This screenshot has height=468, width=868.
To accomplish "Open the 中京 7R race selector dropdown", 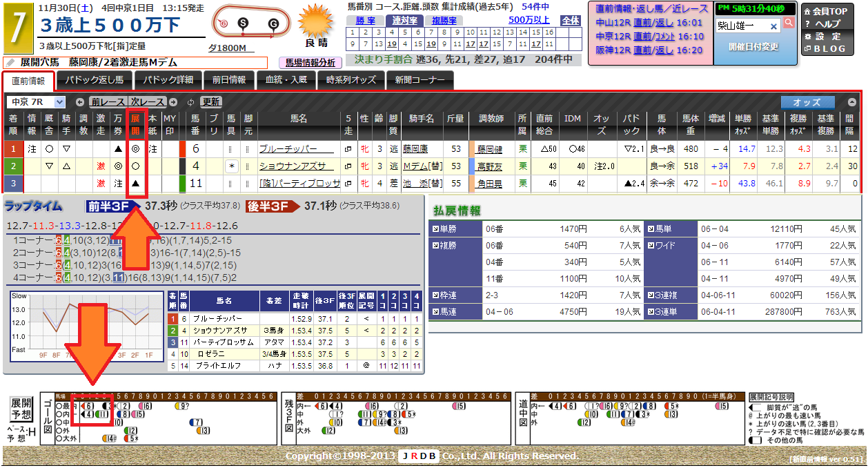I will coord(36,101).
